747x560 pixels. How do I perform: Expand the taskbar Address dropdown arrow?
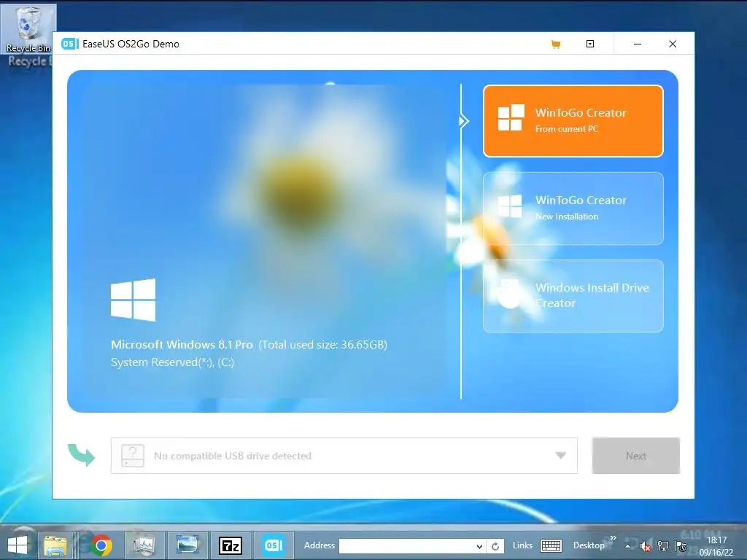479,546
